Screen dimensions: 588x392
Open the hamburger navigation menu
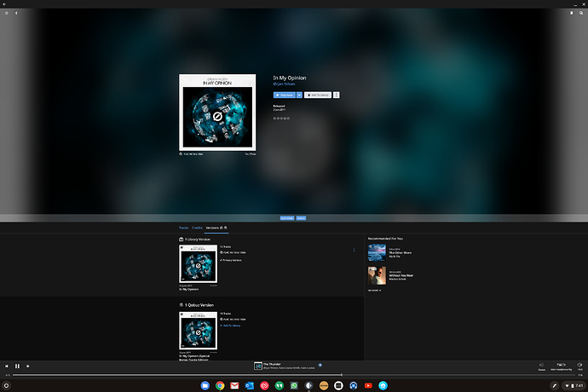coord(6,13)
